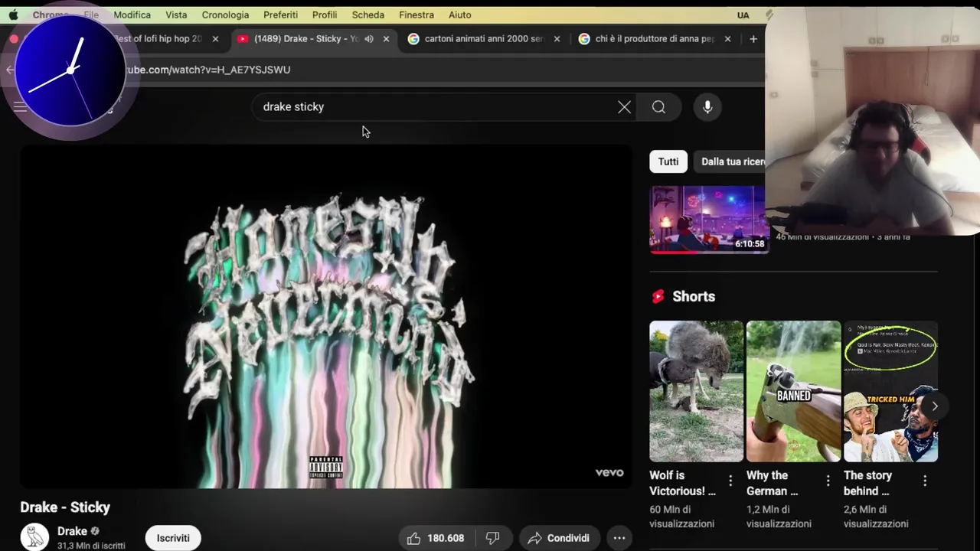Viewport: 980px width, 551px height.
Task: Clear the YouTube search text
Action: pos(625,107)
